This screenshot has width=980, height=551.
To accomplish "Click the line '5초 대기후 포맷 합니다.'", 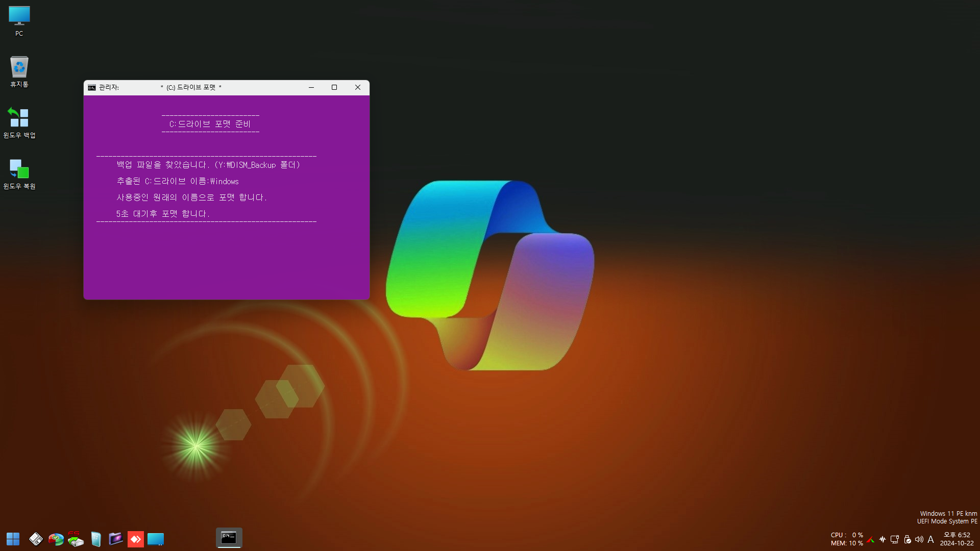I will pos(163,214).
